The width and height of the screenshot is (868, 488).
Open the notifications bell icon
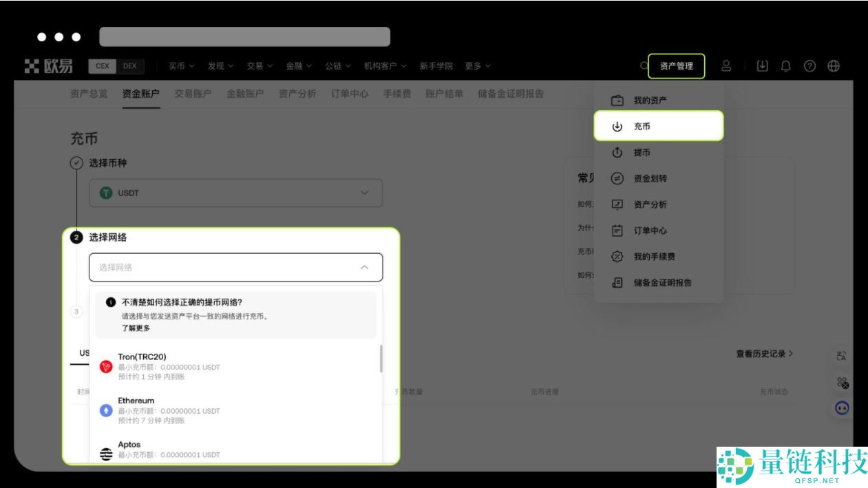(785, 65)
